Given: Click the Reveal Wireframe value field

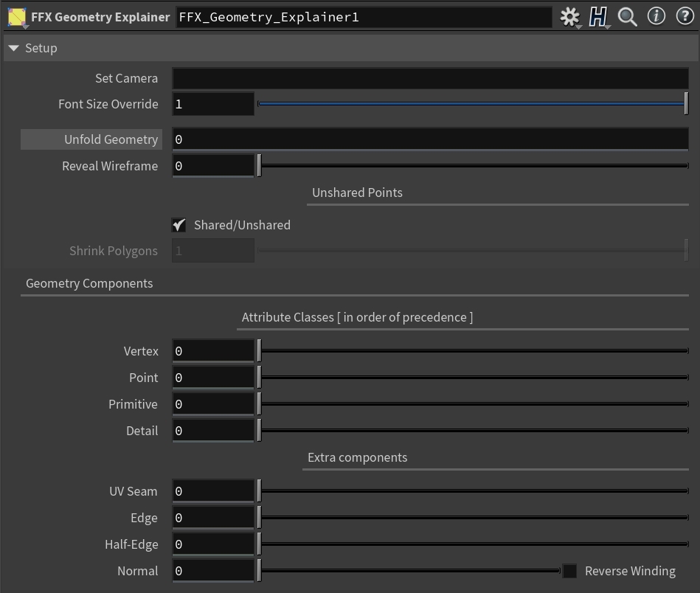Looking at the screenshot, I should [213, 166].
